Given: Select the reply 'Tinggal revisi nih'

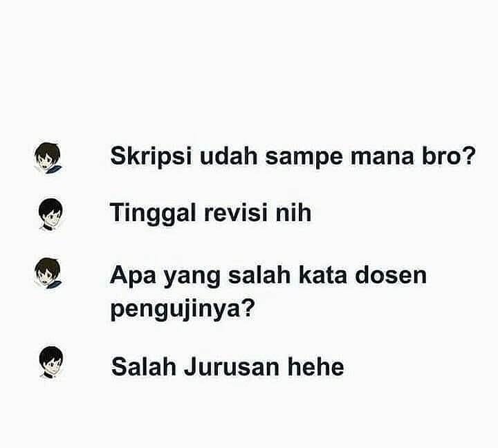Looking at the screenshot, I should (210, 212).
